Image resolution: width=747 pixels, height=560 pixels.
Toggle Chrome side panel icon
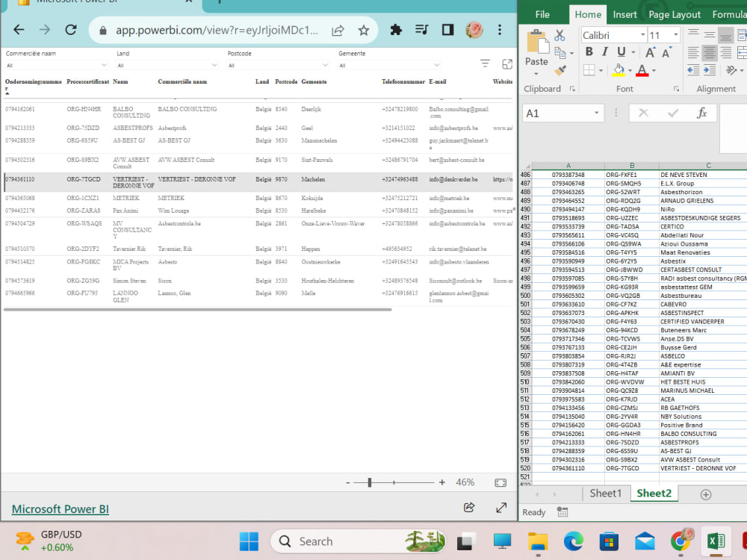tap(447, 30)
